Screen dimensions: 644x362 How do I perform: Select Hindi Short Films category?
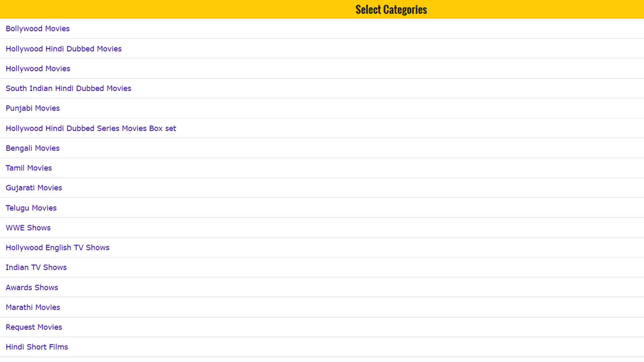click(37, 347)
